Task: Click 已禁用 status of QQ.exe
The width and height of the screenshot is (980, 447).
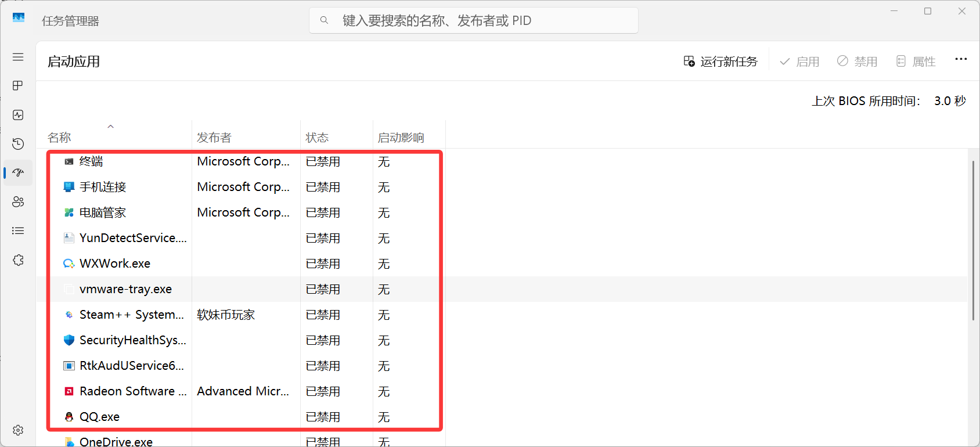Action: pyautogui.click(x=323, y=417)
